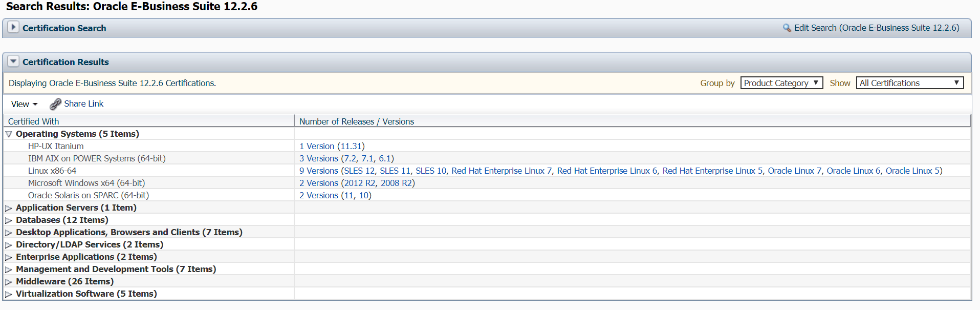Open the Group by Product Category dropdown
This screenshot has width=980, height=310.
coord(781,82)
